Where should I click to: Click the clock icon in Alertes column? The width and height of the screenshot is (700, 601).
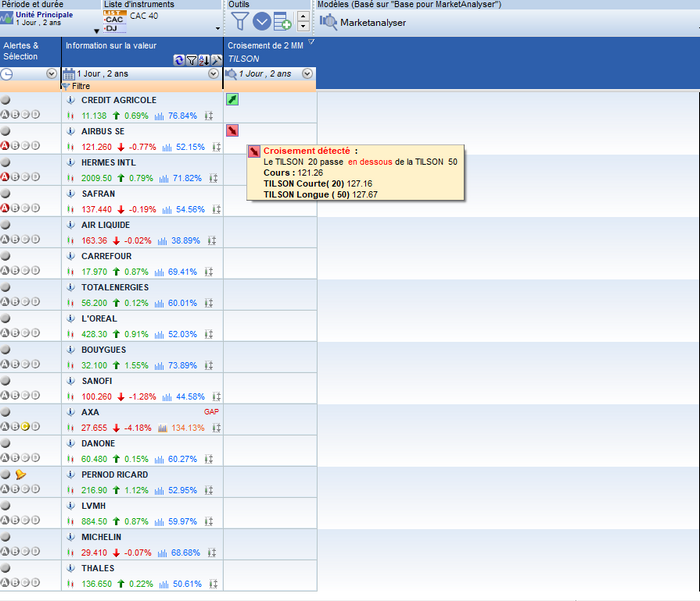(x=7, y=74)
